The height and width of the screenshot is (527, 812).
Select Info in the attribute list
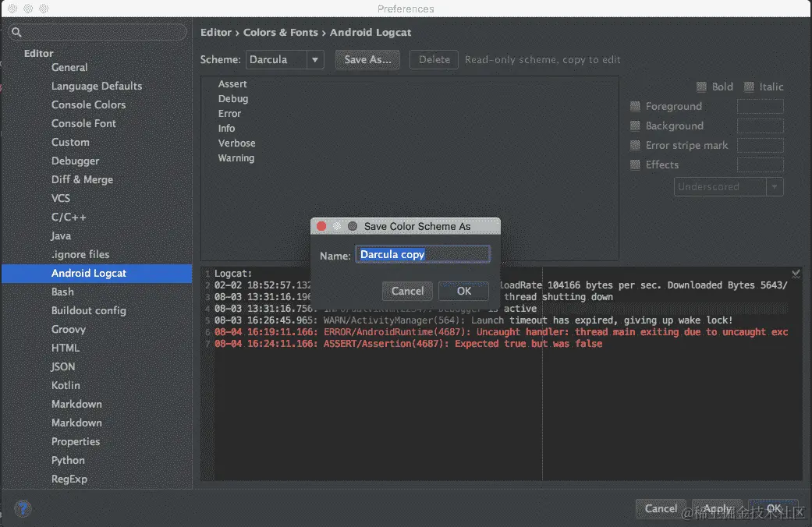tap(226, 129)
